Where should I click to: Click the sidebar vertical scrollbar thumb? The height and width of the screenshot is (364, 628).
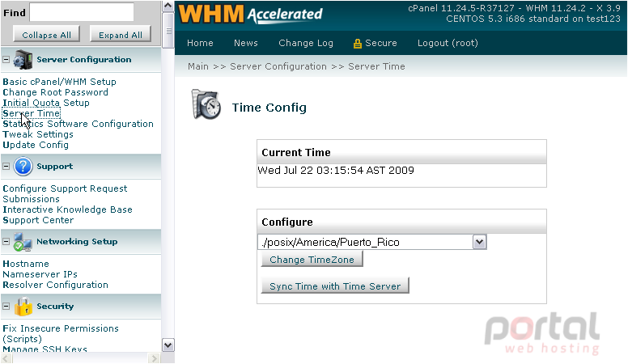point(168,30)
